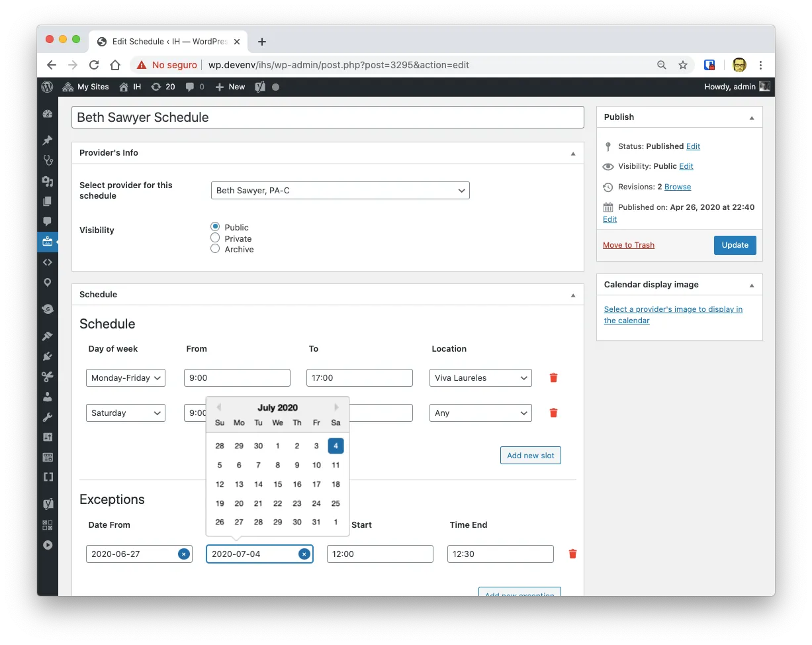Select Private visibility radio button
The height and width of the screenshot is (645, 812).
tap(215, 238)
